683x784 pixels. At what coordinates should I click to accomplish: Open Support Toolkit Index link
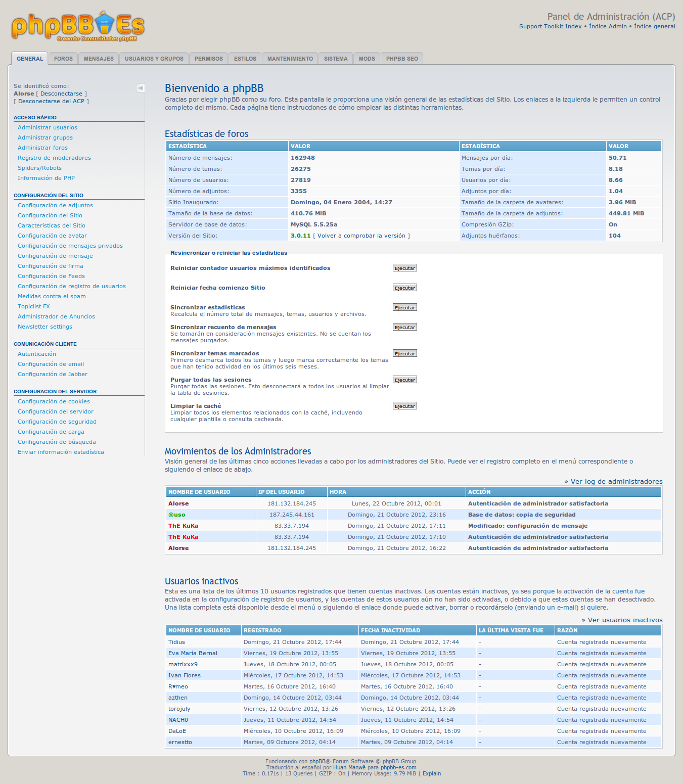550,26
